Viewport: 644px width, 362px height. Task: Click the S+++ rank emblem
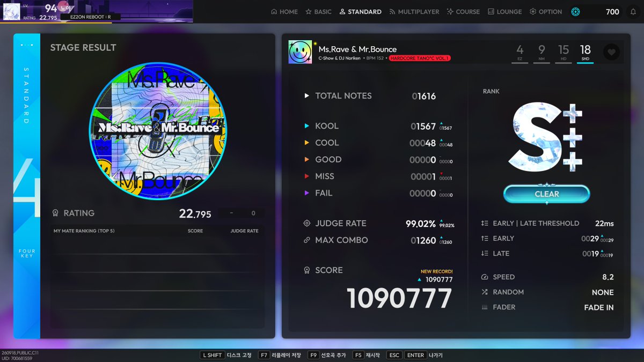click(546, 138)
